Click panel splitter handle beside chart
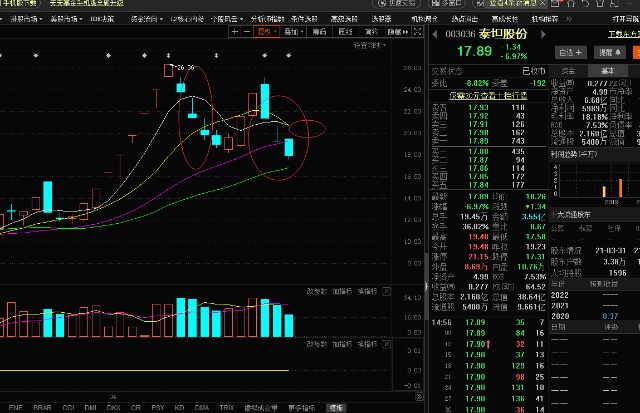 [427, 286]
